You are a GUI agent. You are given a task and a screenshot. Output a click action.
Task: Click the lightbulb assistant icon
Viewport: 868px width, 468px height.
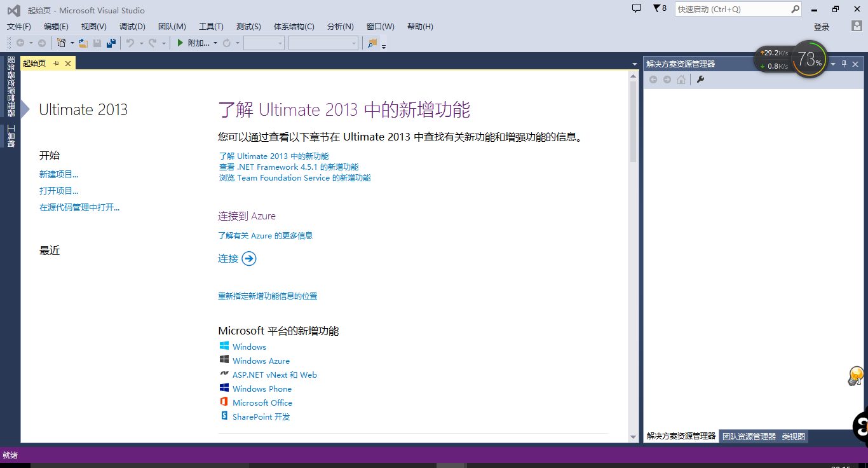point(856,376)
